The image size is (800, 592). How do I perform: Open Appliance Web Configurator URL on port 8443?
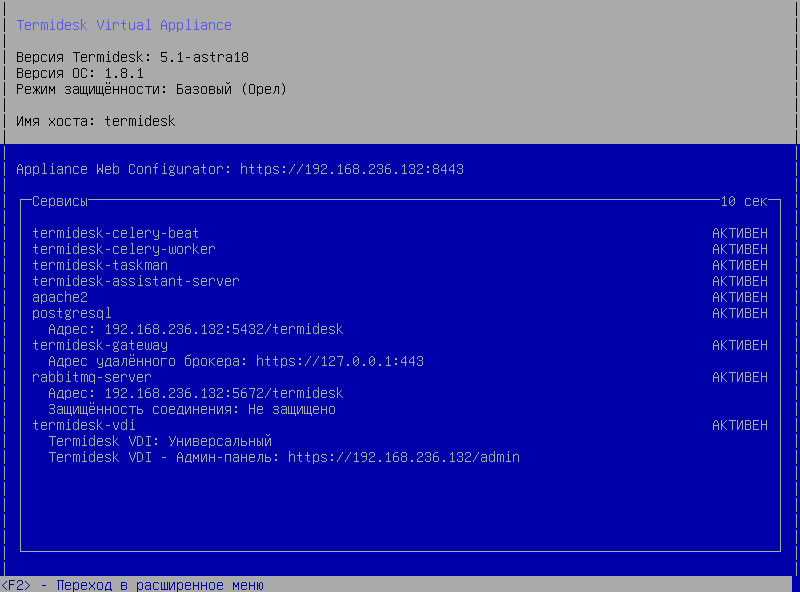352,169
